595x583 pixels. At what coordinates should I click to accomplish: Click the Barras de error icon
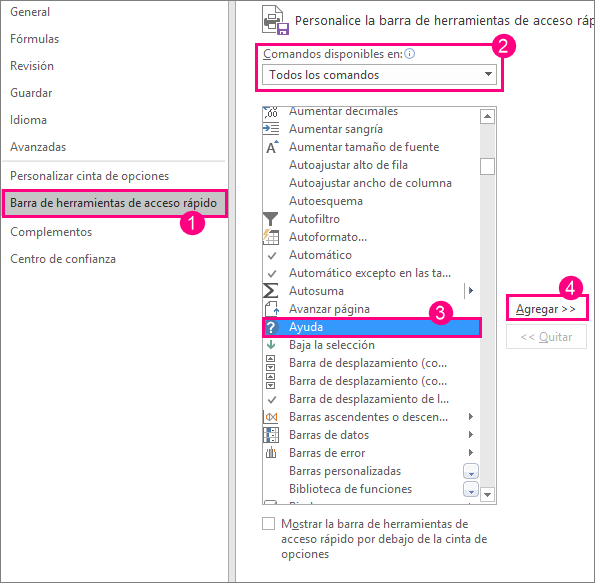coord(271,452)
